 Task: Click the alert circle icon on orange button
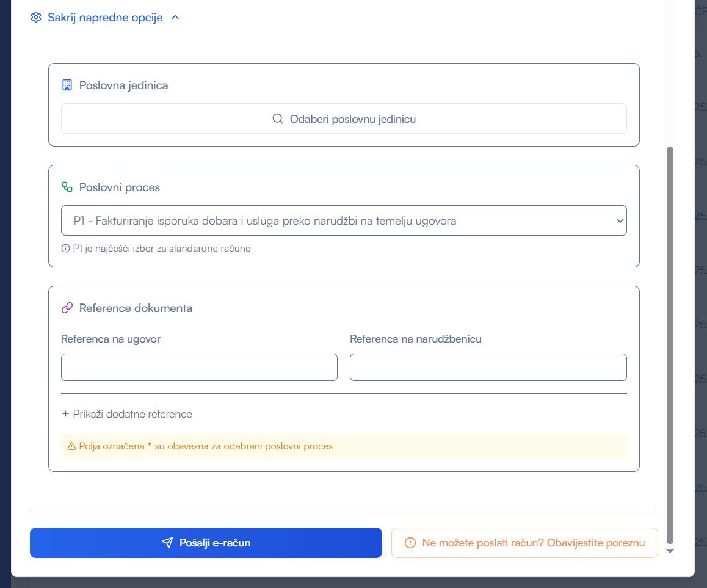pos(410,543)
